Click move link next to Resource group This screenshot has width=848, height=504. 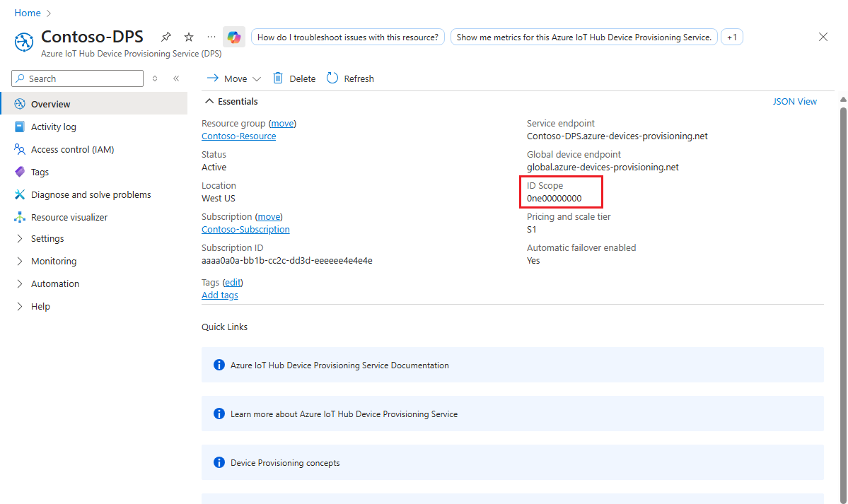[x=282, y=123]
